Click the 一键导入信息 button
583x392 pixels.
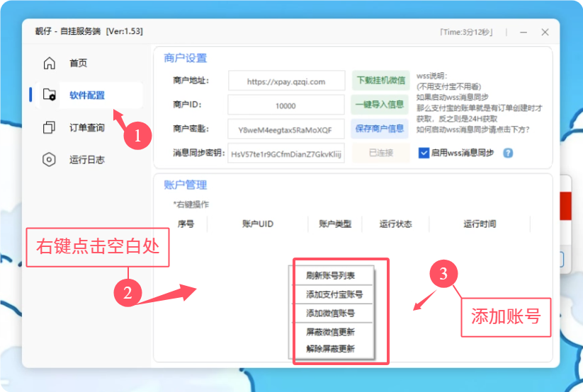pos(380,105)
